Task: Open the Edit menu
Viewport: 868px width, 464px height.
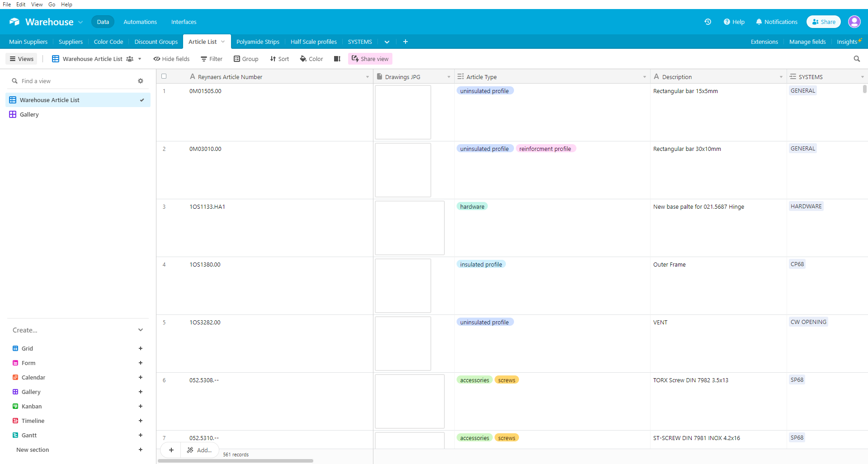Action: [21, 4]
